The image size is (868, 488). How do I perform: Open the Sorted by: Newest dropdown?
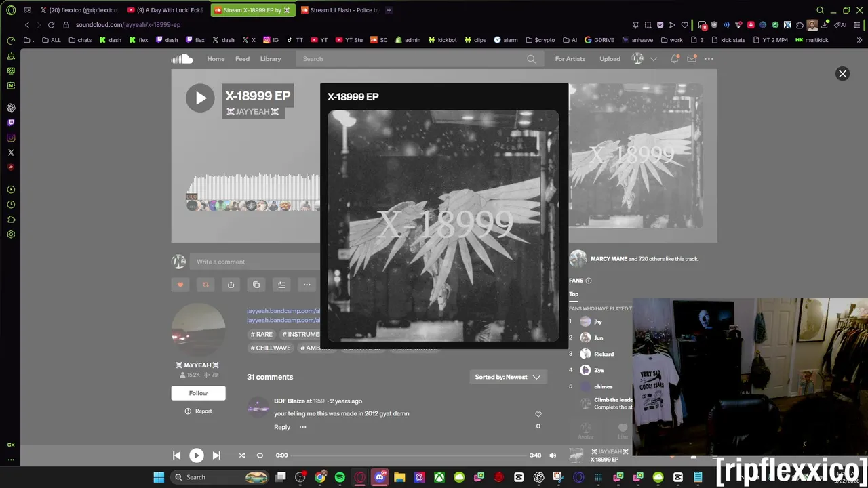(508, 377)
